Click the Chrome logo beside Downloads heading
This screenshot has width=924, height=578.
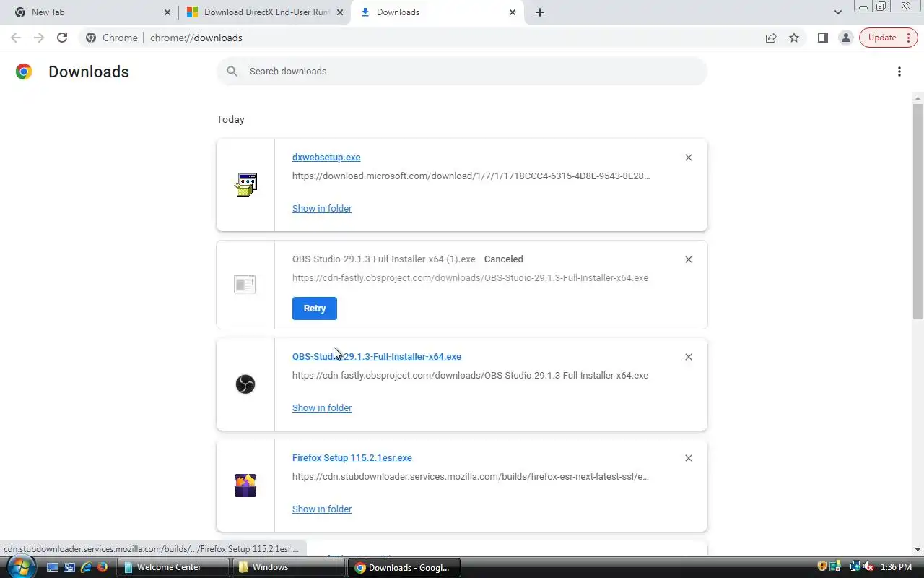click(x=24, y=72)
